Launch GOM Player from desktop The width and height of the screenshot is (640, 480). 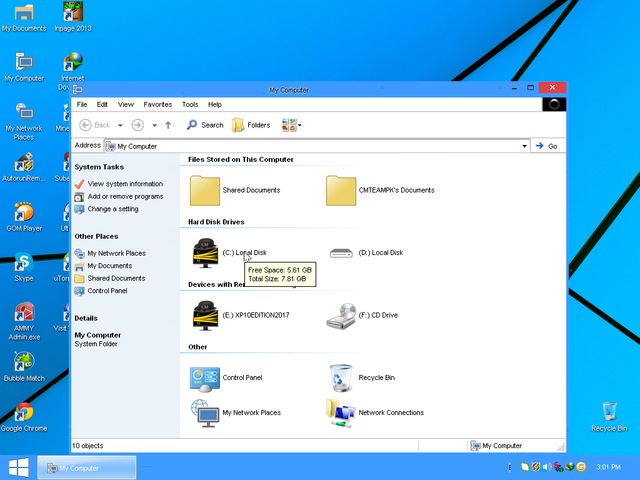click(24, 217)
